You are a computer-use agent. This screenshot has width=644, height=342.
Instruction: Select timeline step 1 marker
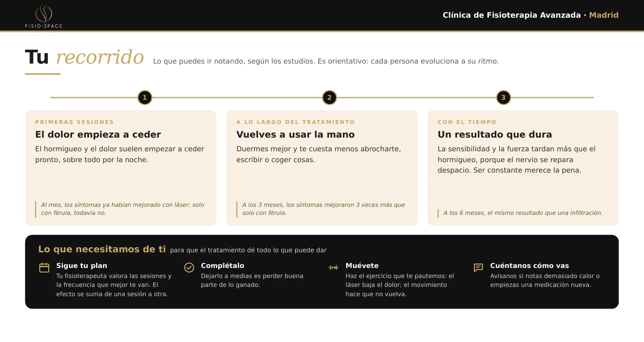tap(145, 97)
